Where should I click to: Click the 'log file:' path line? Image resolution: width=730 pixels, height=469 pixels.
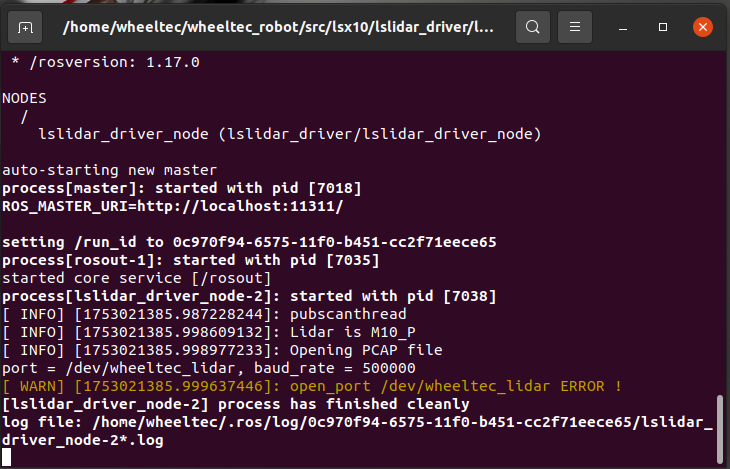point(357,422)
